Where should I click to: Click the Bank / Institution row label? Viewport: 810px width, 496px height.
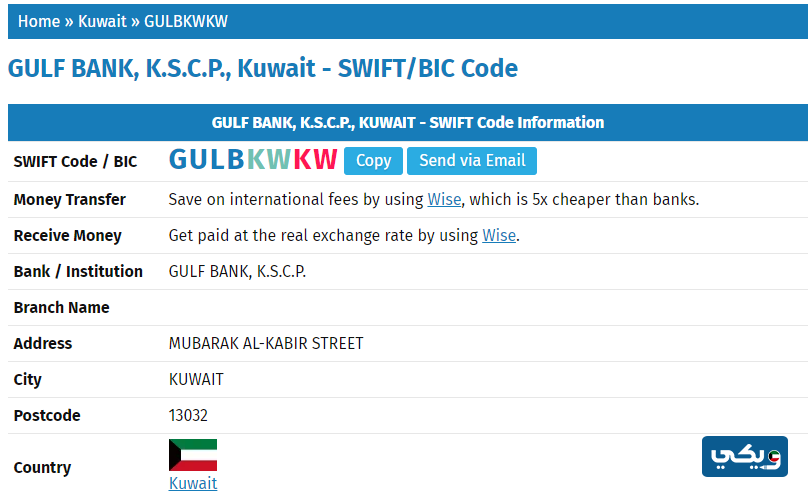pos(78,271)
